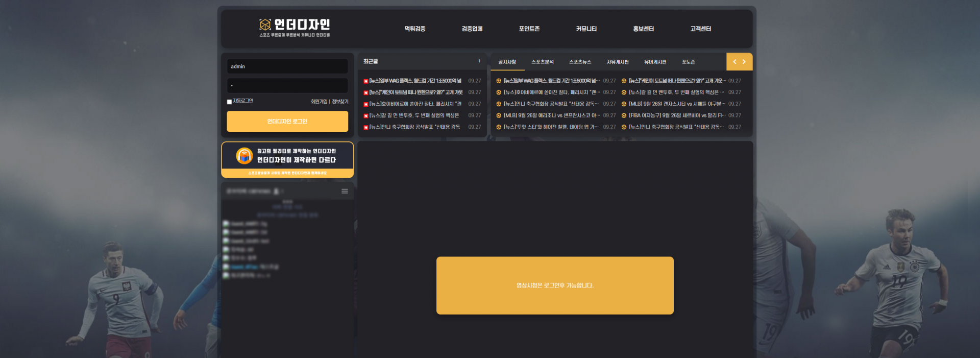Click soccer ball icon beside FIBA 여자농구 post
This screenshot has height=358, width=980.
(624, 115)
